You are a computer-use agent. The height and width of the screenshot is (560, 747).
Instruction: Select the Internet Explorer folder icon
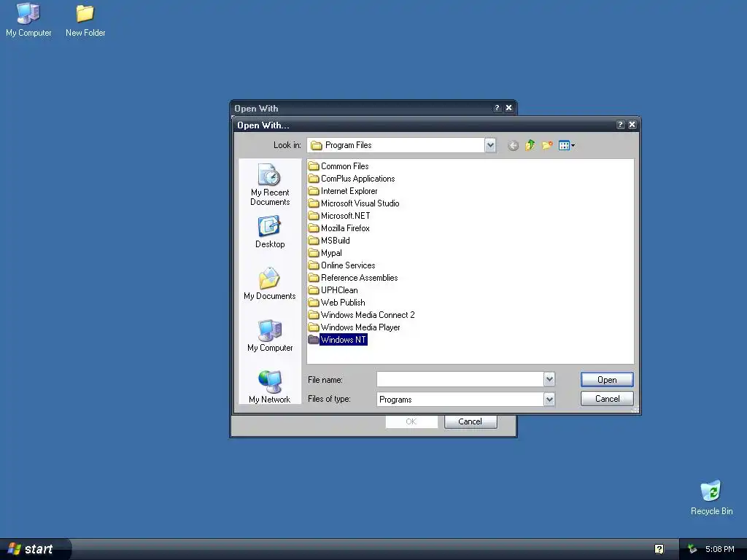pyautogui.click(x=313, y=191)
